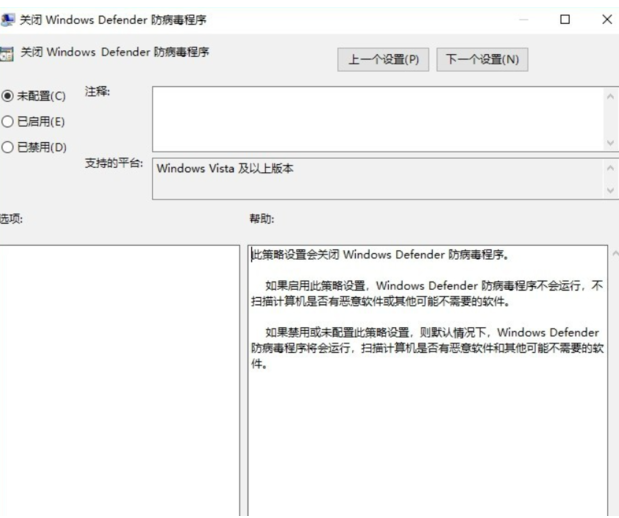The image size is (619, 518).
Task: Select the 已启用(E) radio option
Action: [x=8, y=122]
